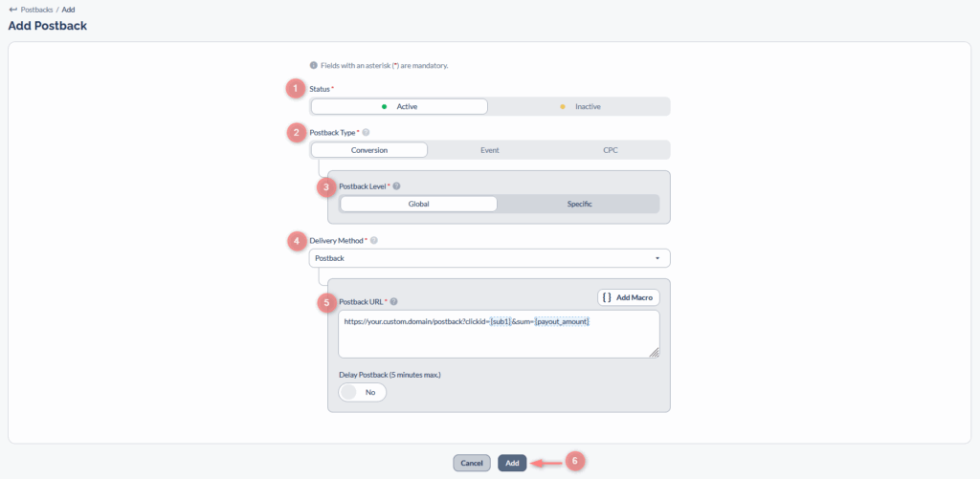
Task: Click the info icon beside mandatory fields note
Action: pos(313,66)
